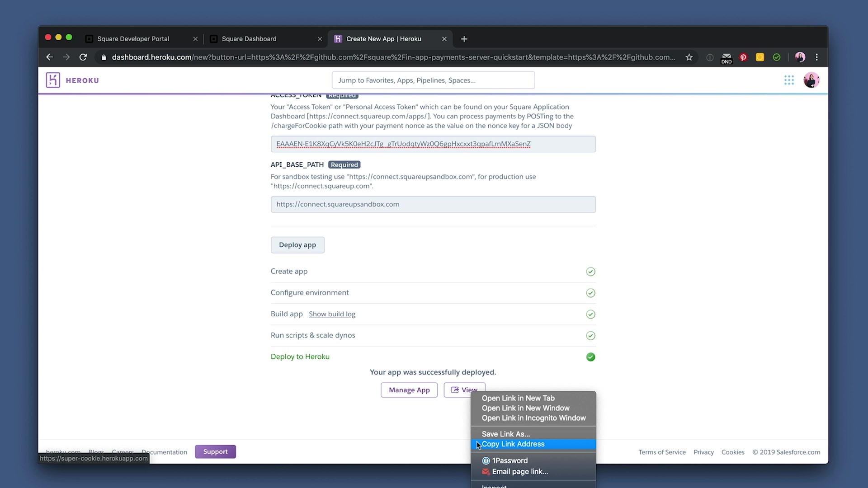Open the Show build log link
The height and width of the screenshot is (488, 868).
[x=332, y=314]
